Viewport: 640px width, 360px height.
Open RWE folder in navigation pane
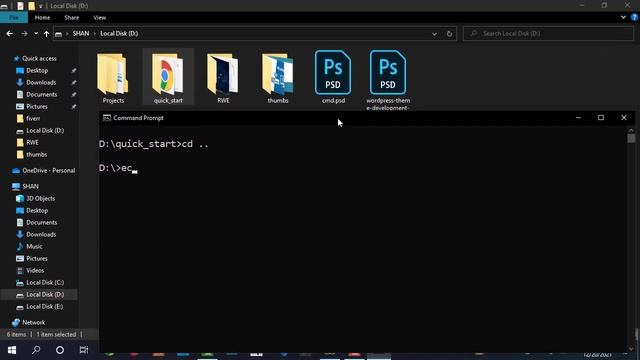click(32, 142)
